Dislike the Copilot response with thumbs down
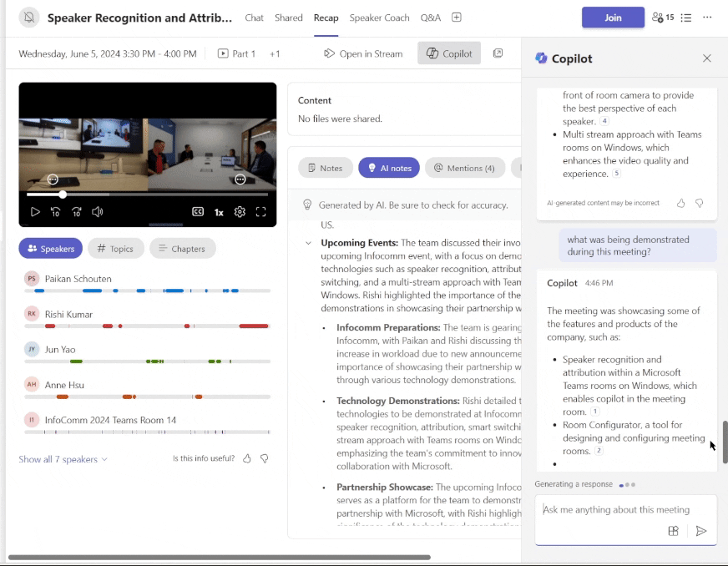 pyautogui.click(x=700, y=203)
